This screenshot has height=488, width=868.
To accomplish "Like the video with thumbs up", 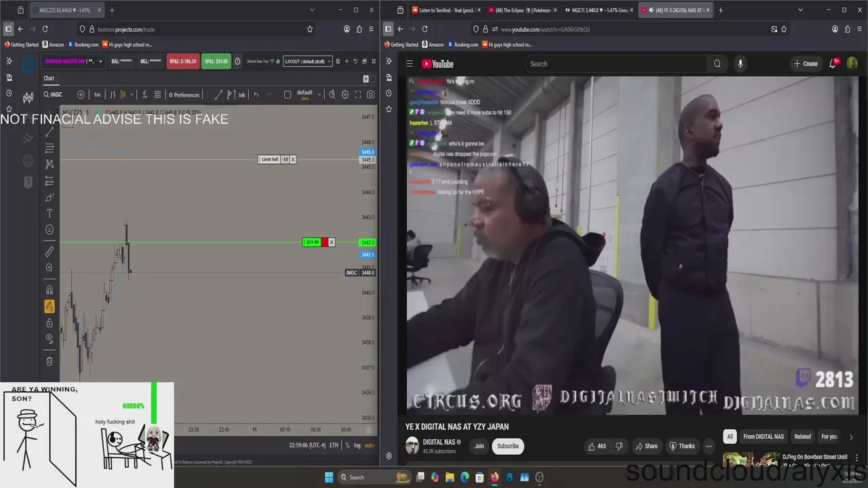I will point(597,446).
